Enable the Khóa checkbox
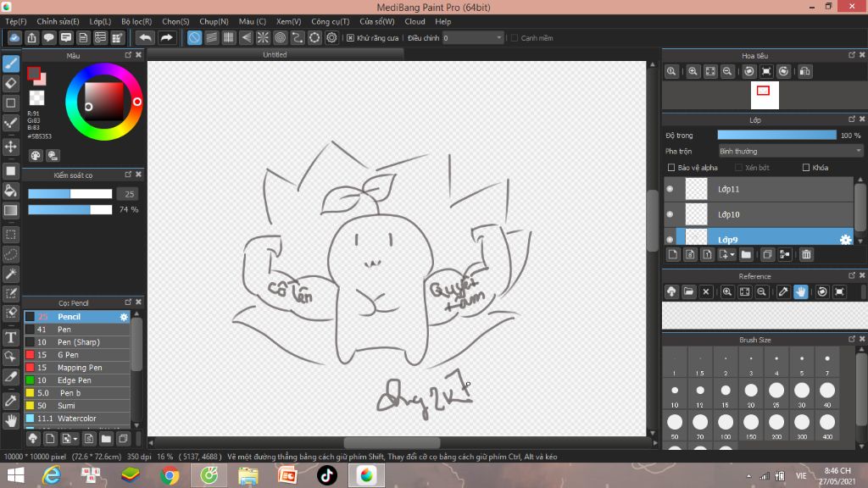Image resolution: width=868 pixels, height=488 pixels. coord(806,168)
